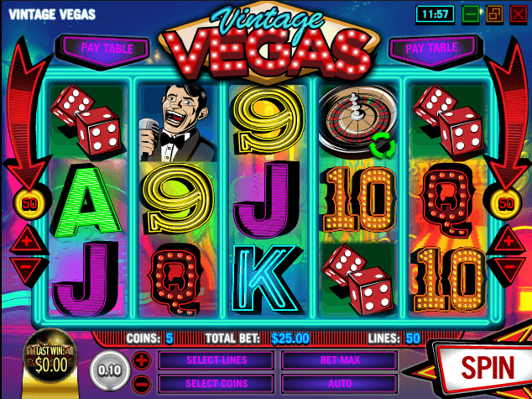
Task: Open the left PAY TABLE panel
Action: pos(107,50)
